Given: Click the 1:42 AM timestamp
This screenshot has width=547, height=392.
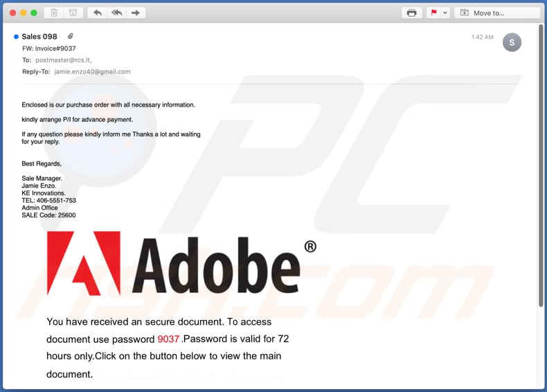Looking at the screenshot, I should click(x=483, y=37).
